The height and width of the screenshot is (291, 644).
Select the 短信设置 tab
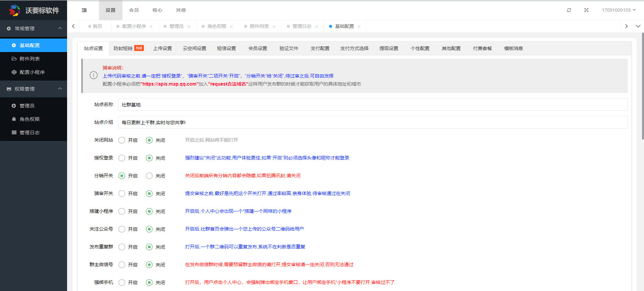226,48
